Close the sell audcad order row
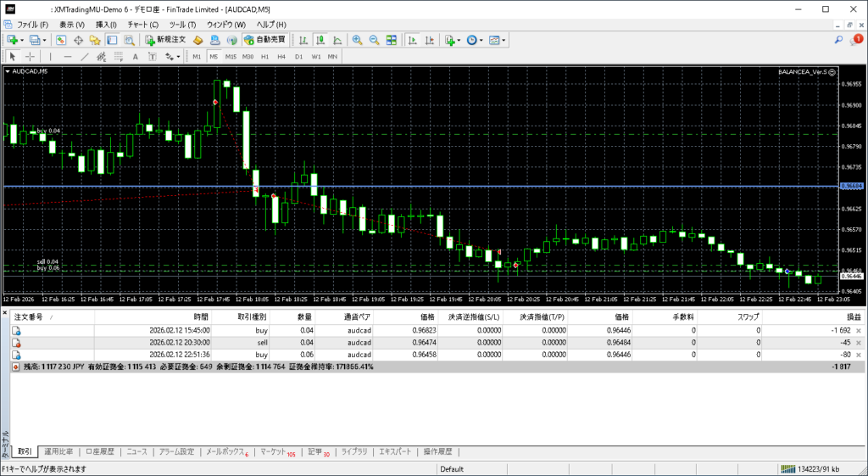Viewport: 868px width, 476px height. click(858, 343)
